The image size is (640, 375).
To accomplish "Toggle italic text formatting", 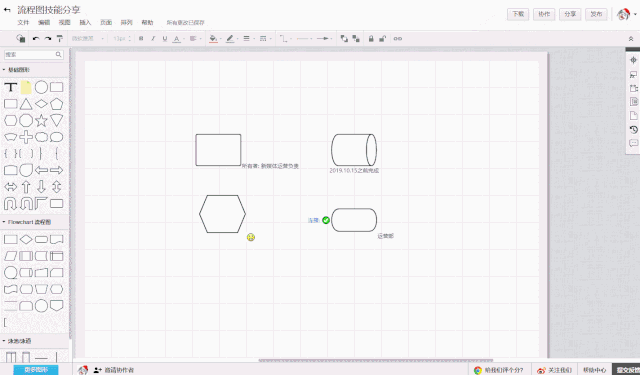I will pyautogui.click(x=153, y=38).
